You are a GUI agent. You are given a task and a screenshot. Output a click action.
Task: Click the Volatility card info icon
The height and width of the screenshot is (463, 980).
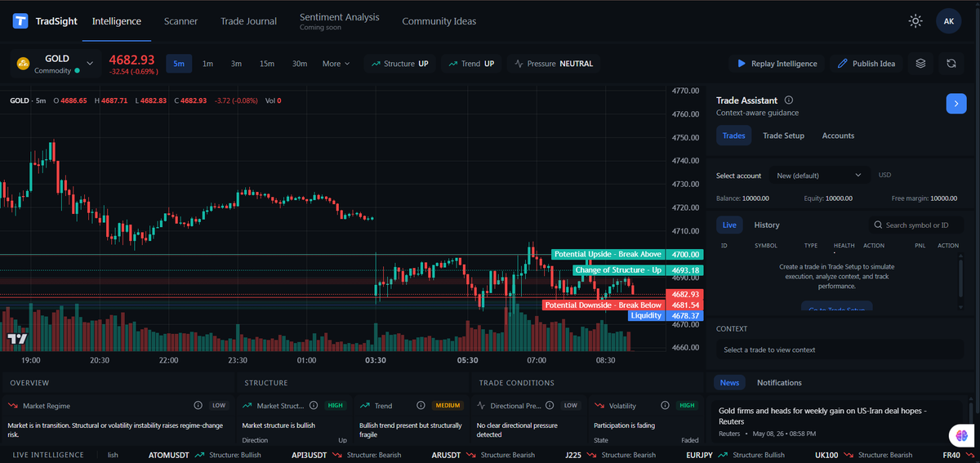coord(665,405)
